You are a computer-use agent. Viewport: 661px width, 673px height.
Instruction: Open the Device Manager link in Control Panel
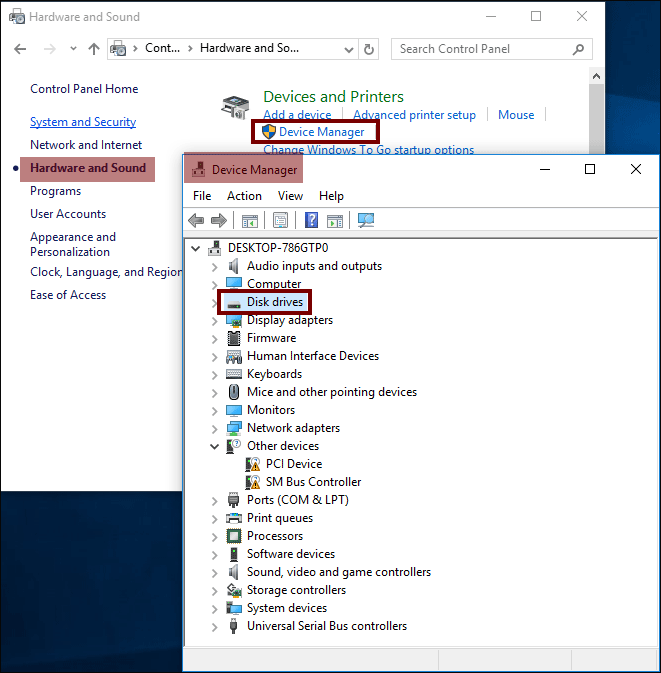[x=321, y=132]
